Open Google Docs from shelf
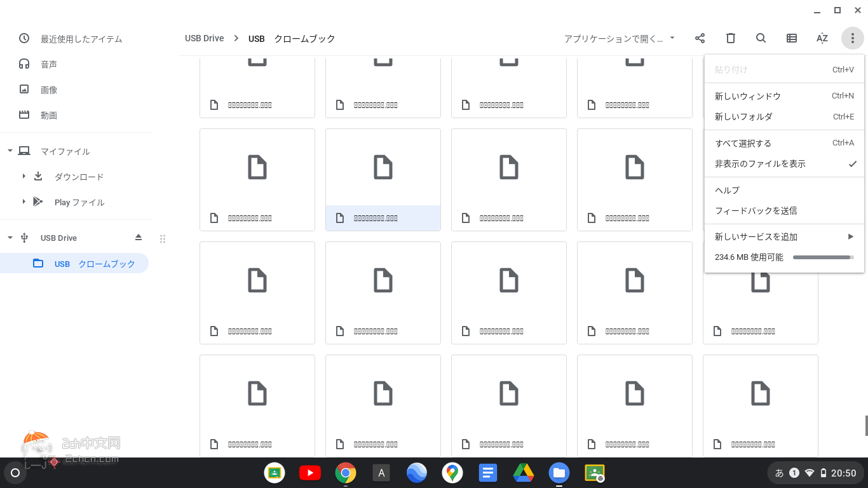 (x=488, y=473)
